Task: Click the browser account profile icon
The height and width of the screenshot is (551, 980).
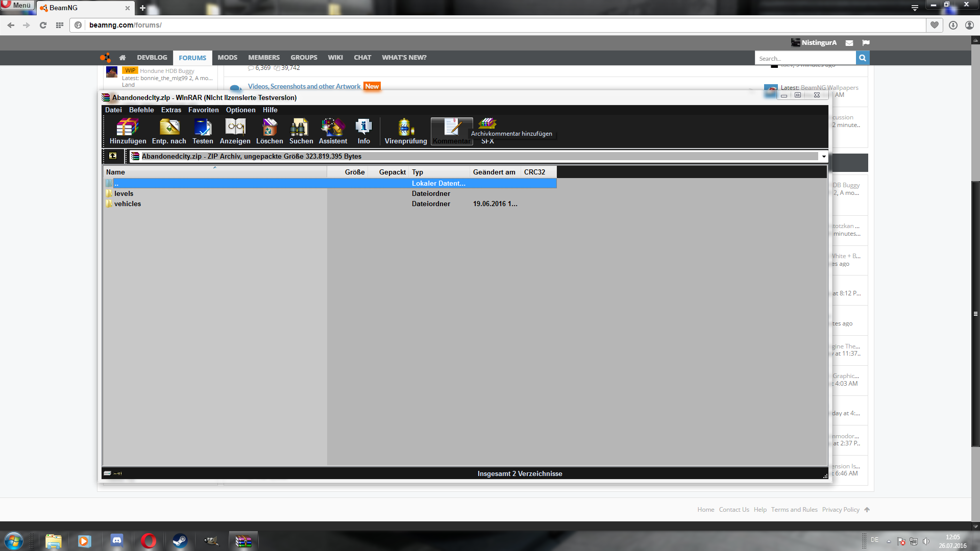Action: (969, 25)
